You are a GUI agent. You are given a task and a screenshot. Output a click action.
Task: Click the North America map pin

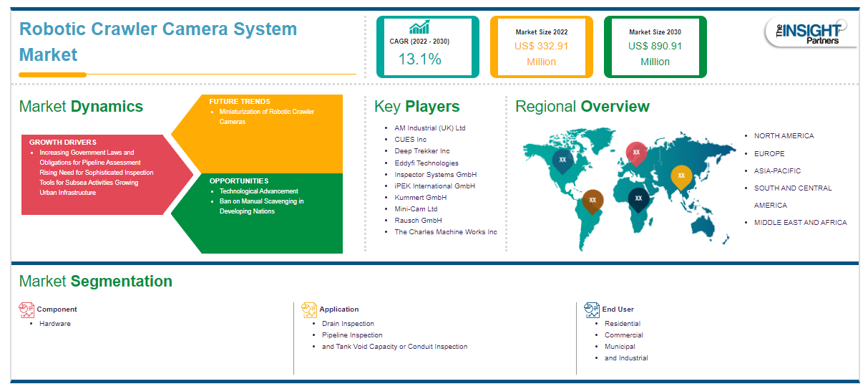click(x=562, y=161)
